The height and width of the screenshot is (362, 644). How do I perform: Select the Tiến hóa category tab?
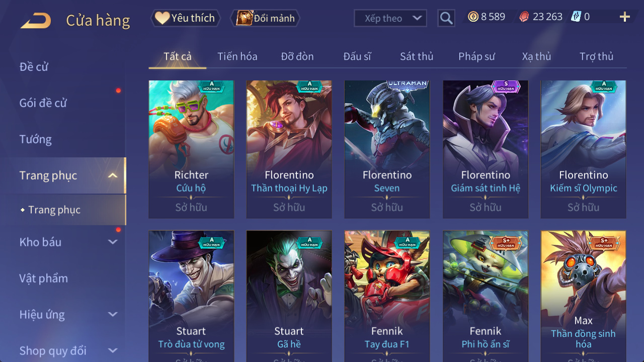(x=237, y=56)
